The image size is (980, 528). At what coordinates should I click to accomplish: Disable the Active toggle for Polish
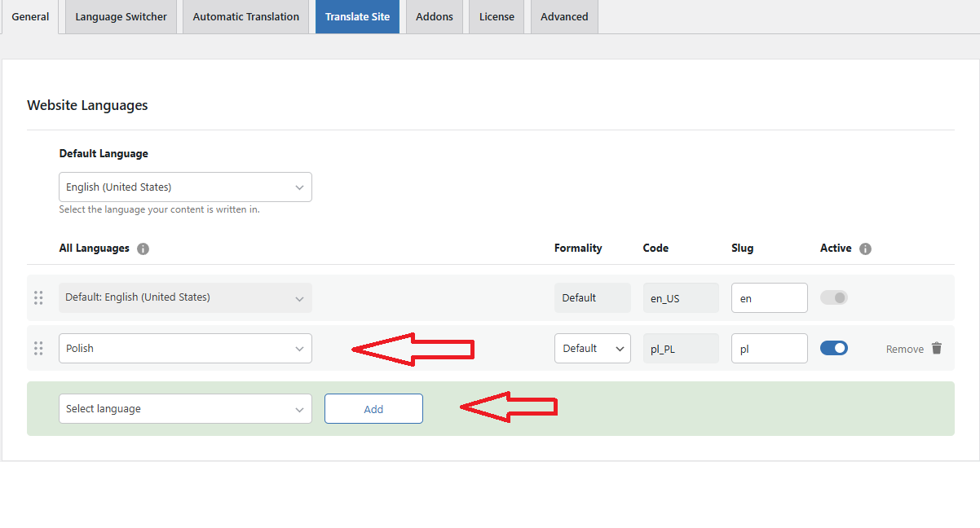coord(834,347)
